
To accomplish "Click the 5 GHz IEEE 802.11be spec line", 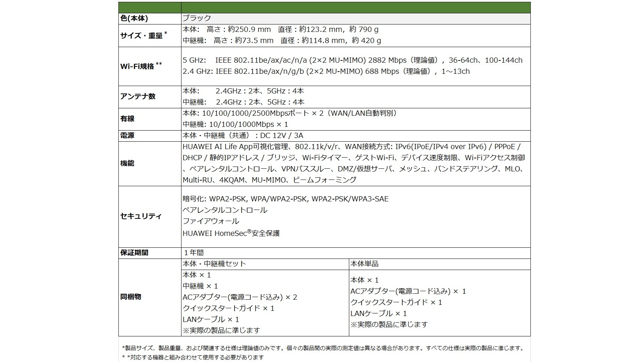I will click(352, 60).
